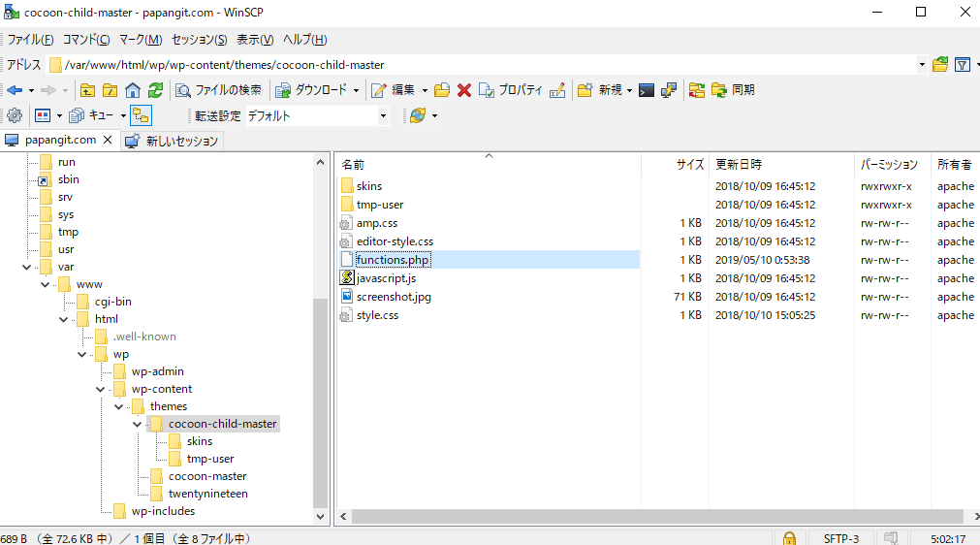Click the open file folder icon
The image size is (980, 545).
tap(442, 90)
